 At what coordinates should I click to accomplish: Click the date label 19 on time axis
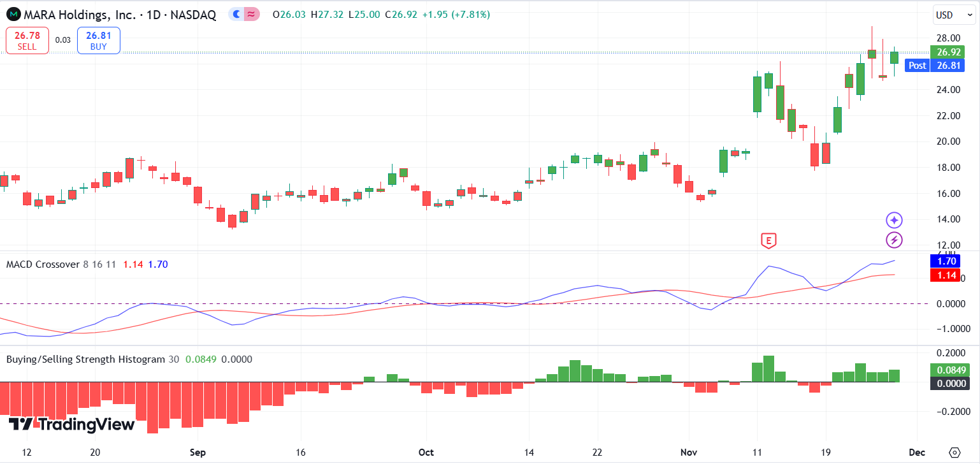825,453
